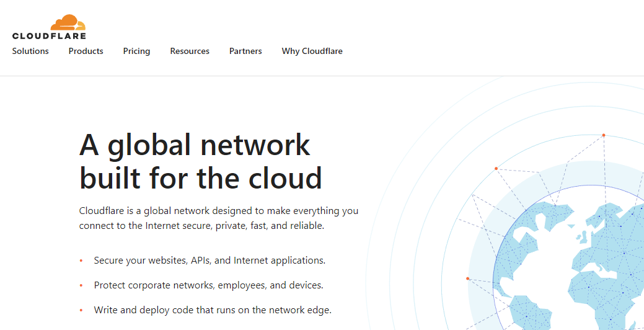Click 'Secure your websites, APIs' bullet text

[210, 261]
